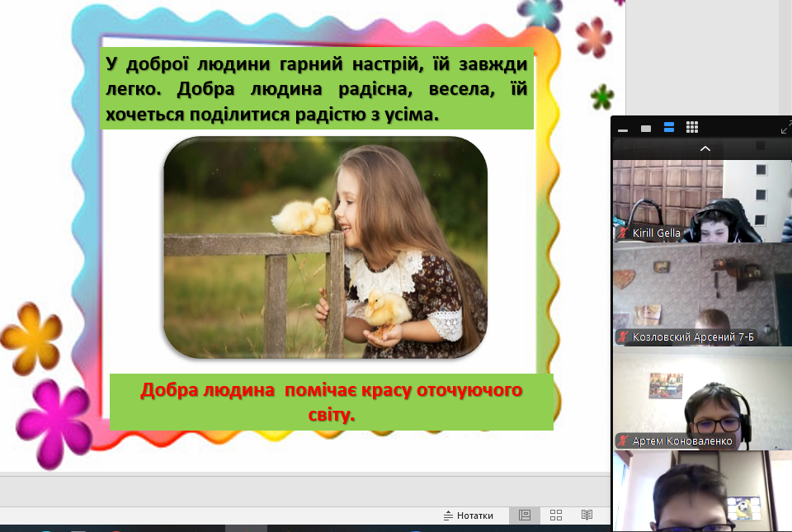Click muted mic icon beside Козловский Арсений 7-Б
792x532 pixels.
[x=623, y=337]
